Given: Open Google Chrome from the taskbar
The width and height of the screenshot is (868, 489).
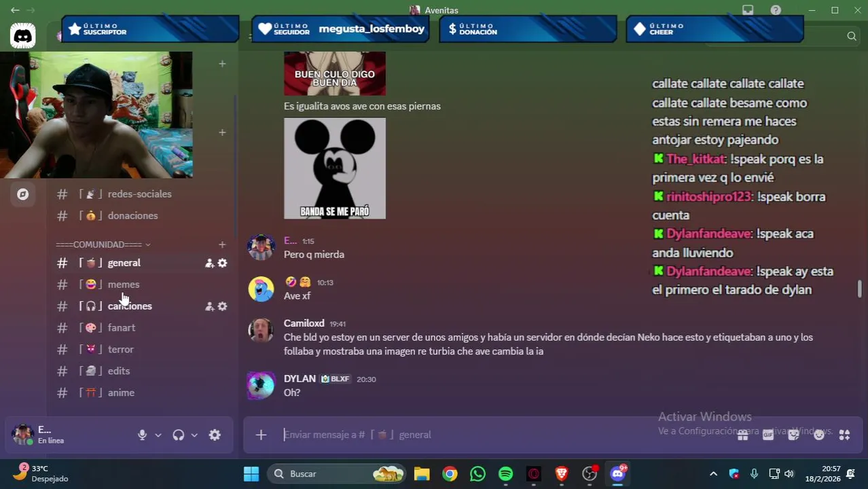Looking at the screenshot, I should [x=450, y=474].
